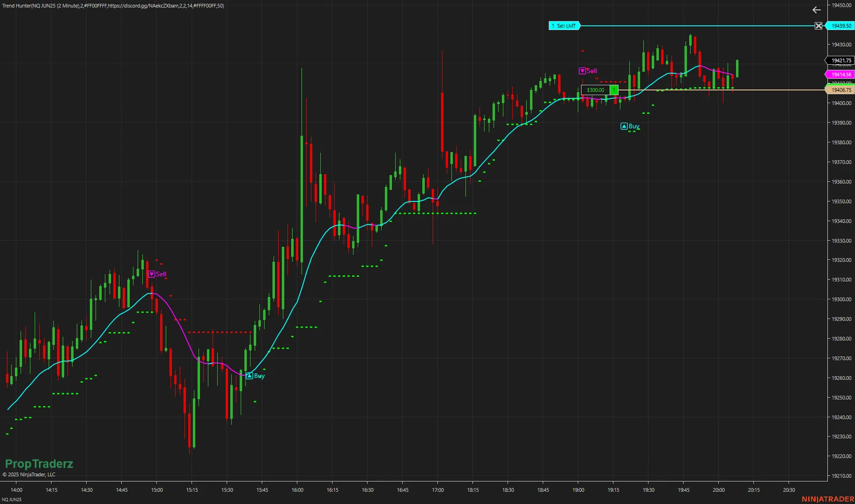855x504 pixels.
Task: Click the green quantity box showing 1
Action: pos(615,90)
